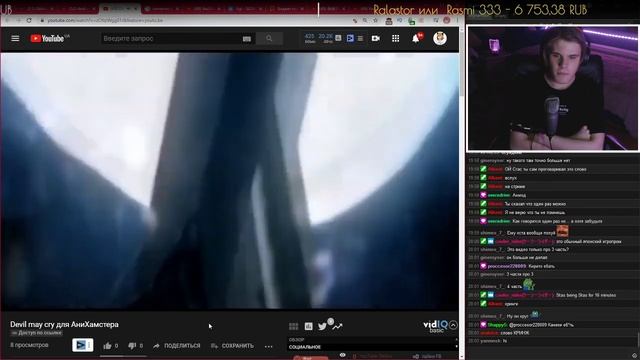Click СОХРАНИТЬ to save the video

point(232,346)
